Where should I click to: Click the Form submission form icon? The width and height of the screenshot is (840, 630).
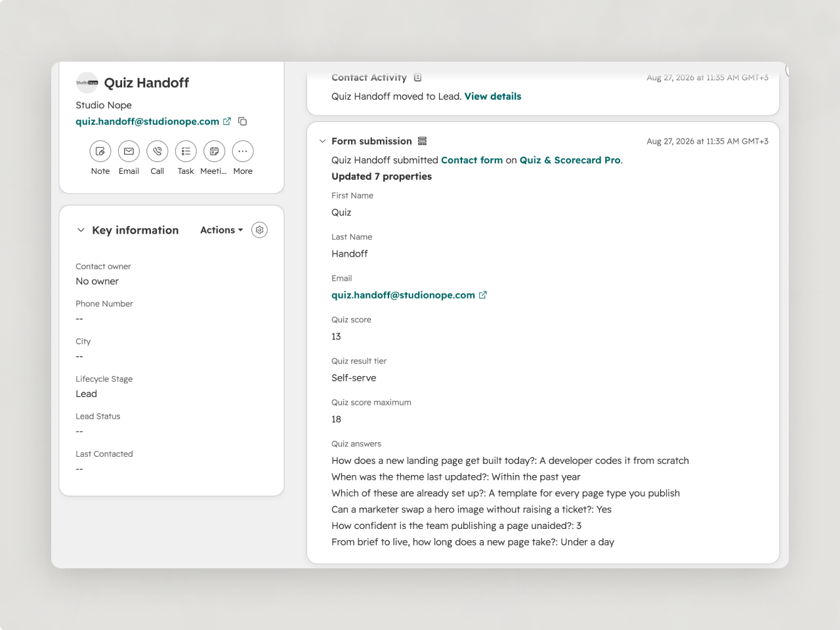423,141
